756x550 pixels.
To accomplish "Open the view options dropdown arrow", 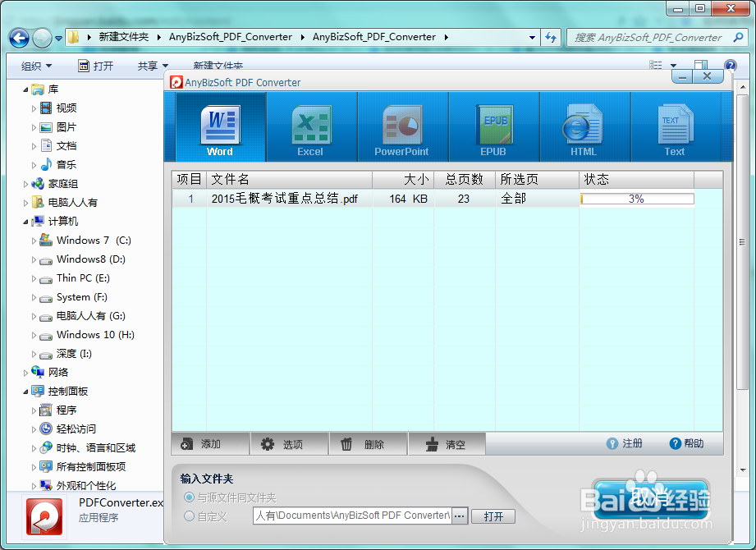I will click(x=674, y=66).
